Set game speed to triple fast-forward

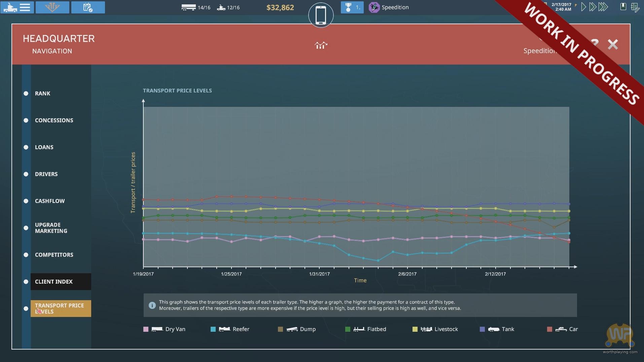[603, 7]
